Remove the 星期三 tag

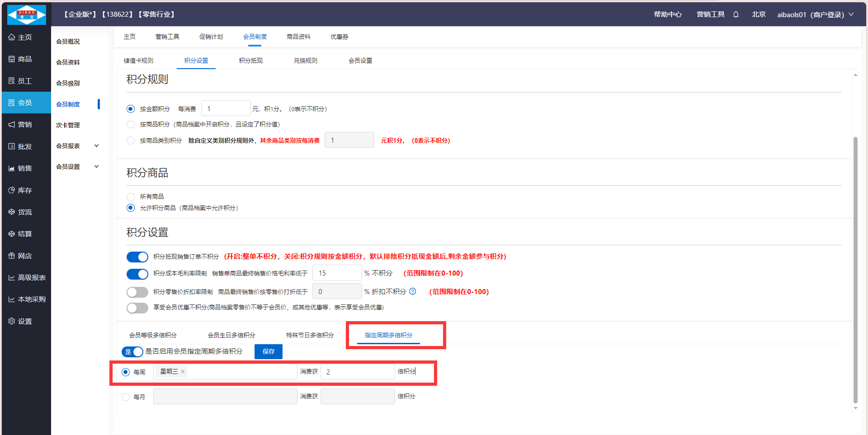point(183,371)
